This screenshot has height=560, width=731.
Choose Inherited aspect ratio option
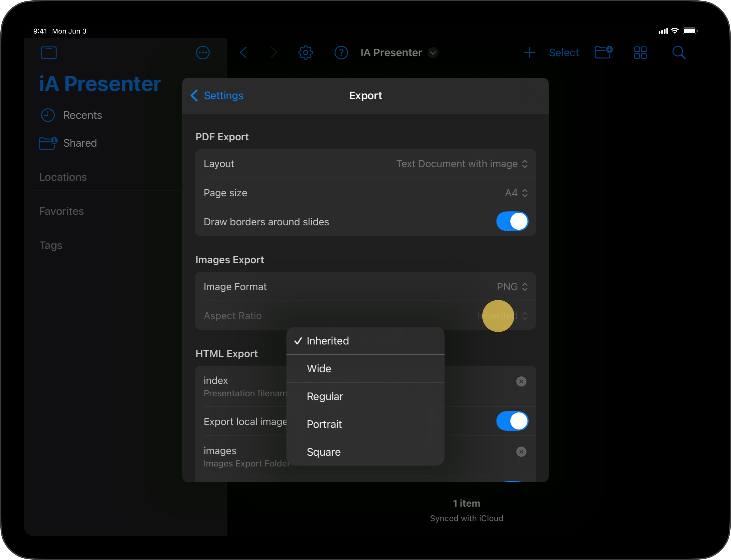click(x=365, y=341)
